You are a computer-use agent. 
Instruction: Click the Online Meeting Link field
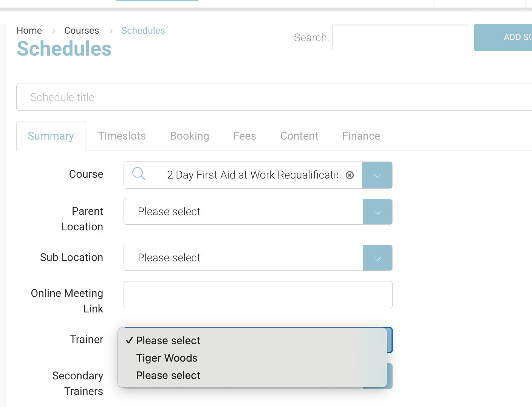[258, 295]
